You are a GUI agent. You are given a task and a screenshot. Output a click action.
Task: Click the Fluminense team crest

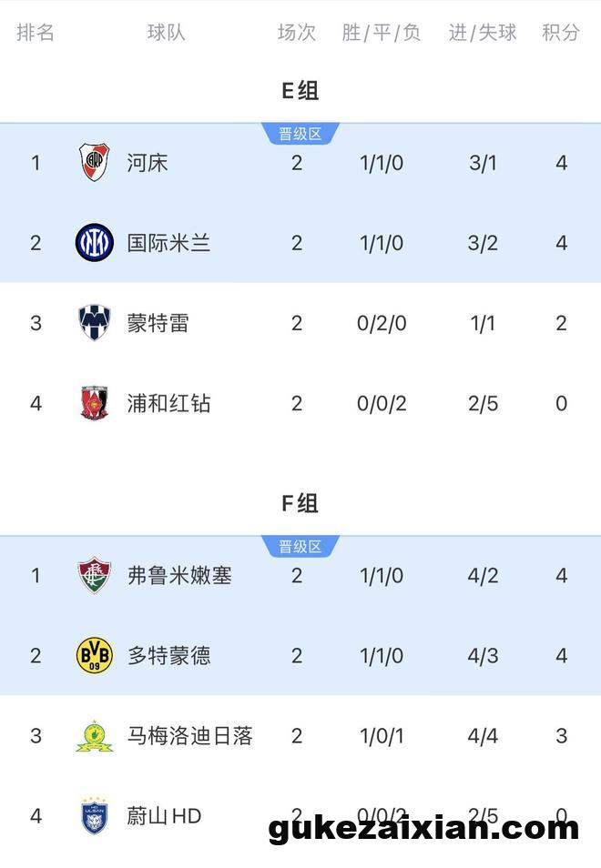pos(94,575)
